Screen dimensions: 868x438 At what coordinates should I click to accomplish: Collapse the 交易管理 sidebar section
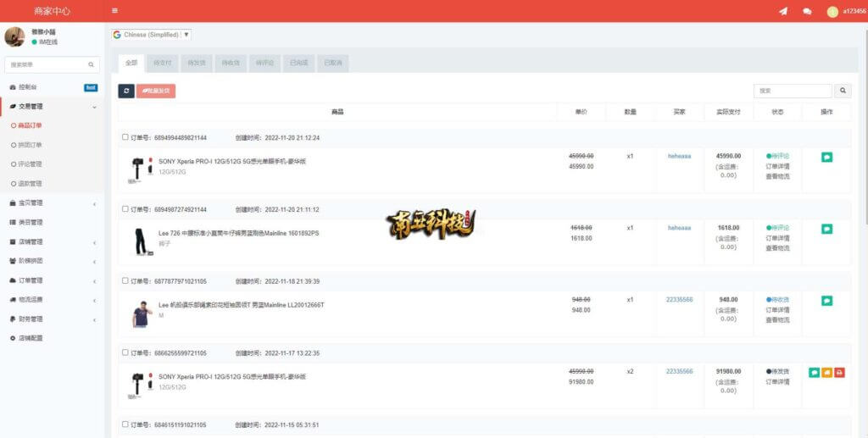click(x=52, y=106)
